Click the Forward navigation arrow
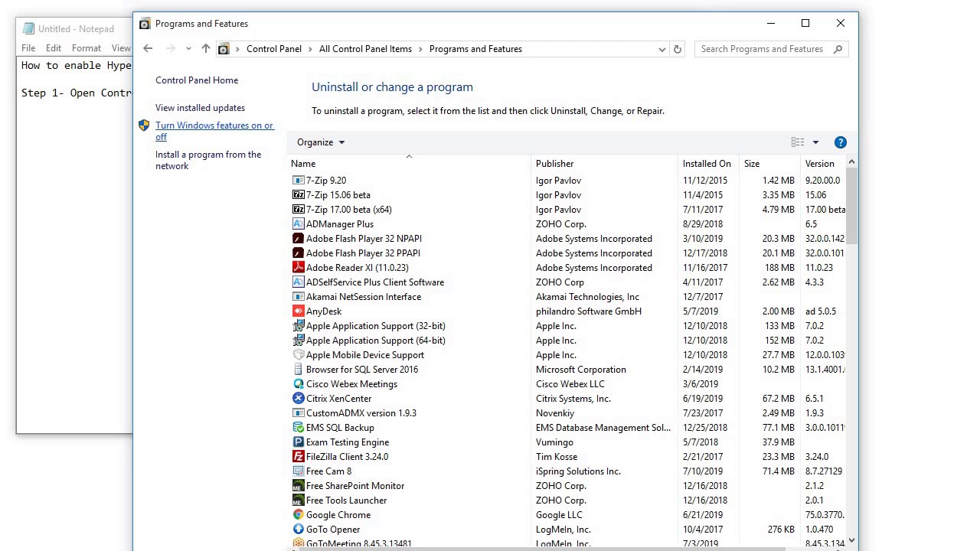The height and width of the screenshot is (551, 980). [170, 49]
